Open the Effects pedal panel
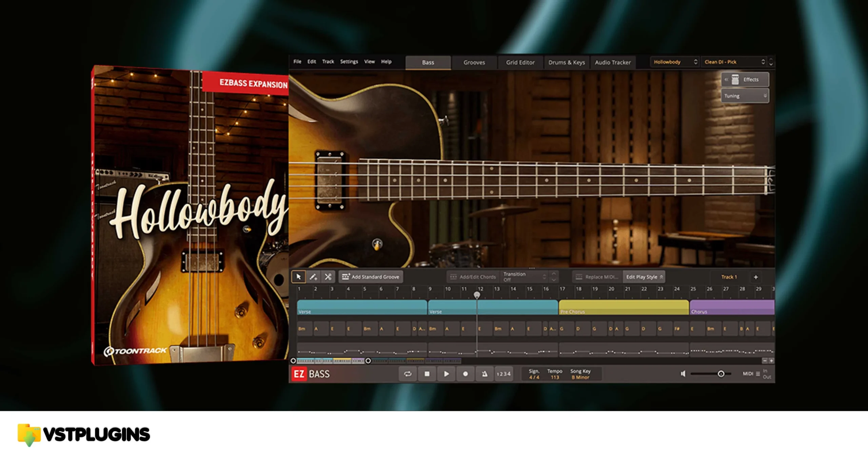The width and height of the screenshot is (868, 460). pyautogui.click(x=745, y=80)
